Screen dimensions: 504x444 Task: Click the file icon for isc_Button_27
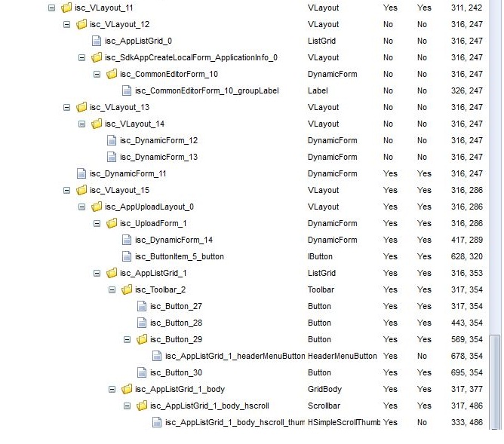(x=142, y=306)
